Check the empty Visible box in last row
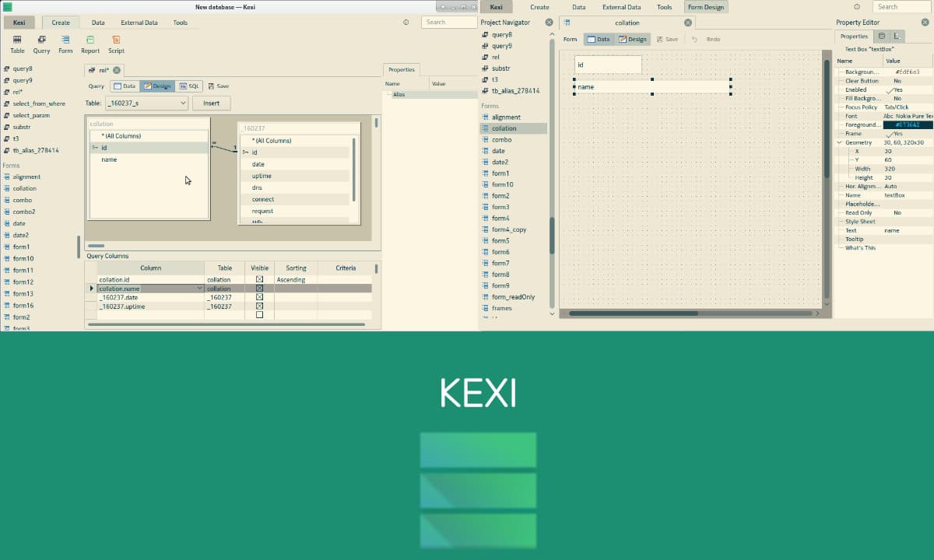 click(x=259, y=315)
